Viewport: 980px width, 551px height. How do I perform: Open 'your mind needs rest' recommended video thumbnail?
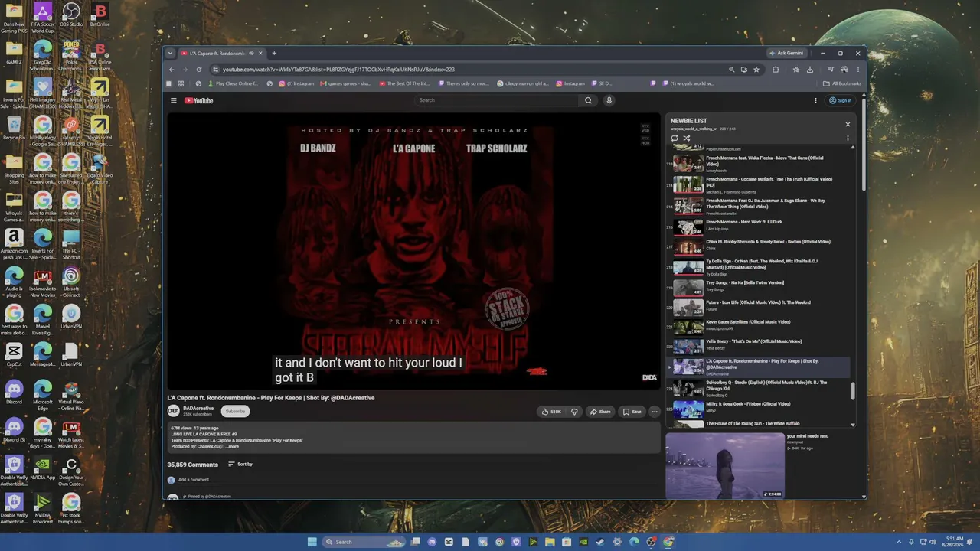[725, 466]
